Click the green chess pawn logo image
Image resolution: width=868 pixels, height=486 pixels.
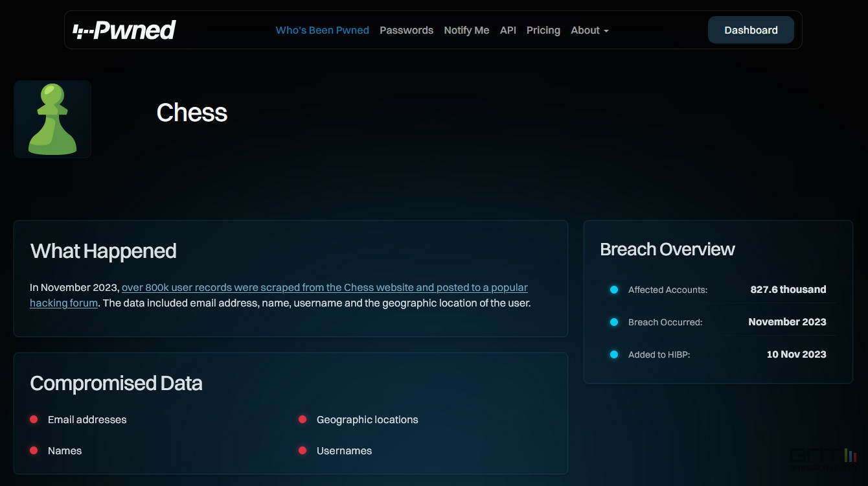point(52,119)
